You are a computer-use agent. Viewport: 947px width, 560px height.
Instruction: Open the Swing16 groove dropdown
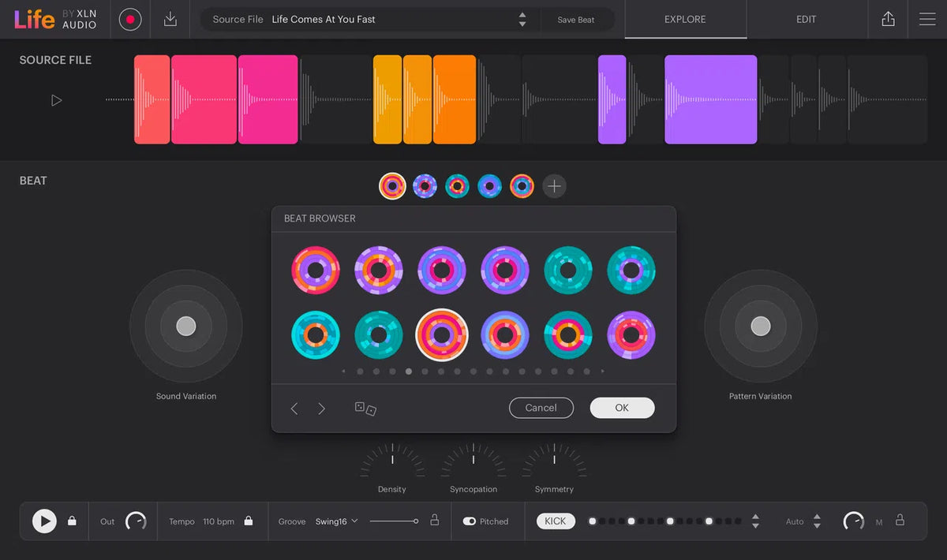pos(335,521)
